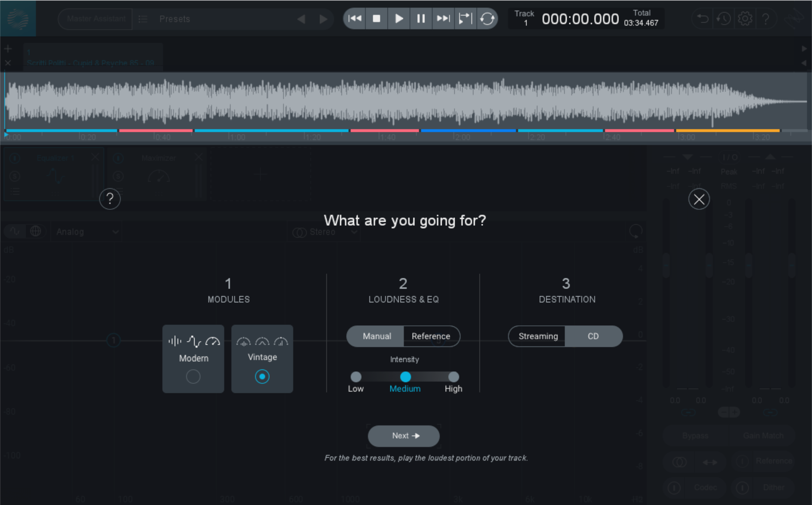
Task: Choose CD as destination
Action: 593,336
